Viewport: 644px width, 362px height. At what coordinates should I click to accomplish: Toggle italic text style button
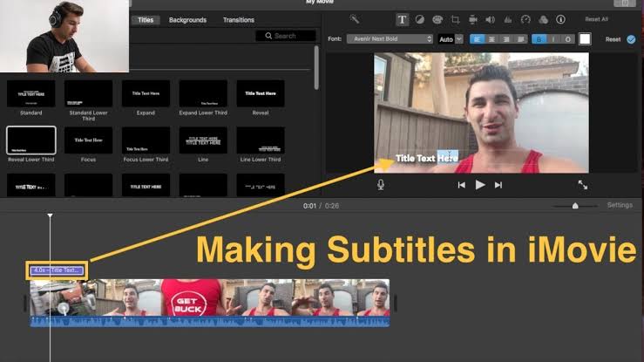552,39
